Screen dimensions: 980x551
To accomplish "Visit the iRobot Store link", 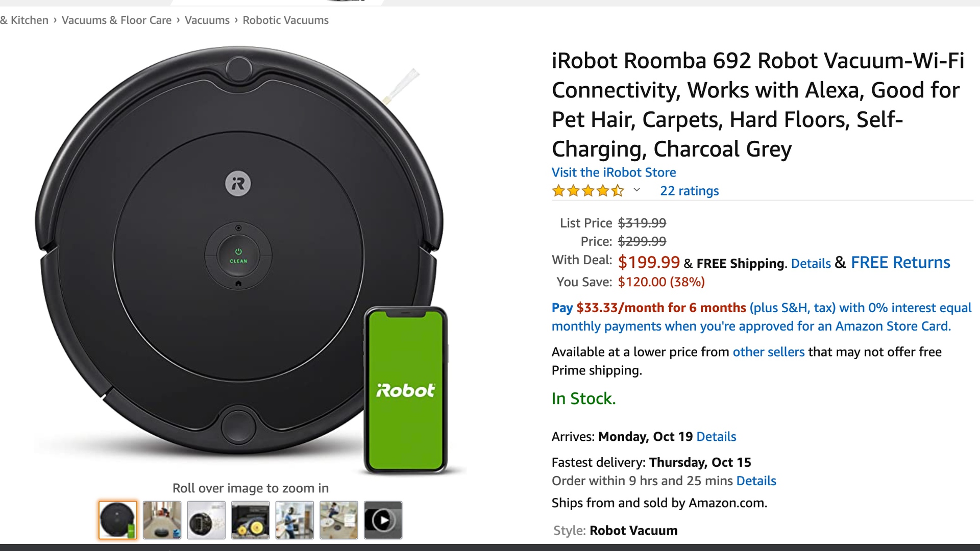I will (614, 172).
